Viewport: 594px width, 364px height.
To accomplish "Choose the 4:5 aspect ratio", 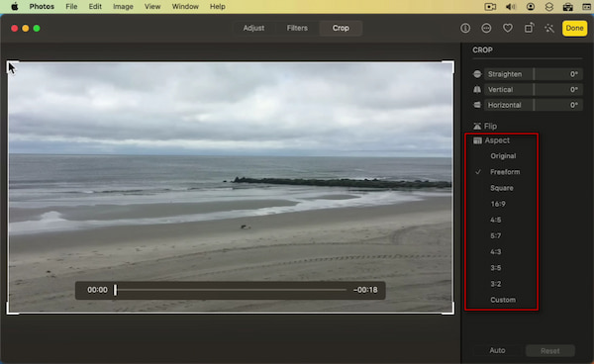I will (x=496, y=220).
